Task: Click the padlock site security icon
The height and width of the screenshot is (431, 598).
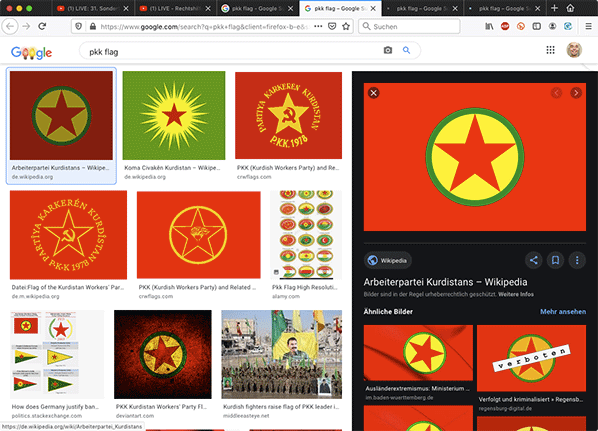Action: click(x=93, y=26)
